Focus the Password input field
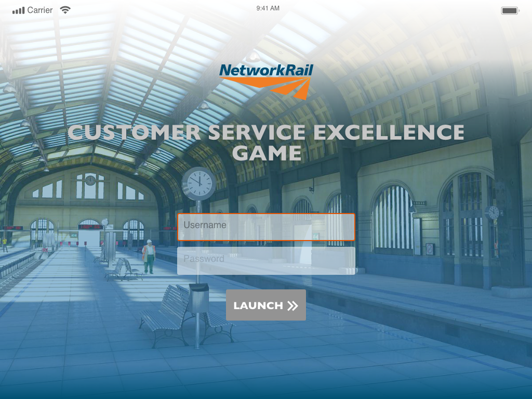Viewport: 532px width, 399px height. (266, 261)
